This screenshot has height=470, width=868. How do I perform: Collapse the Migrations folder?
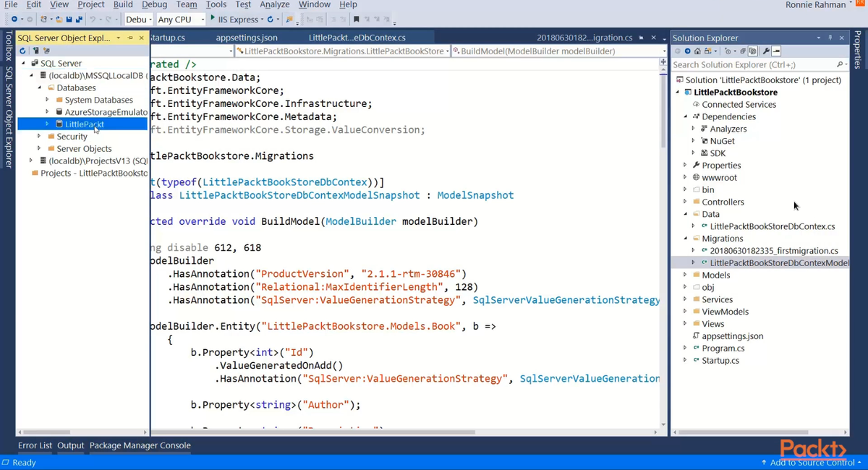[685, 239]
